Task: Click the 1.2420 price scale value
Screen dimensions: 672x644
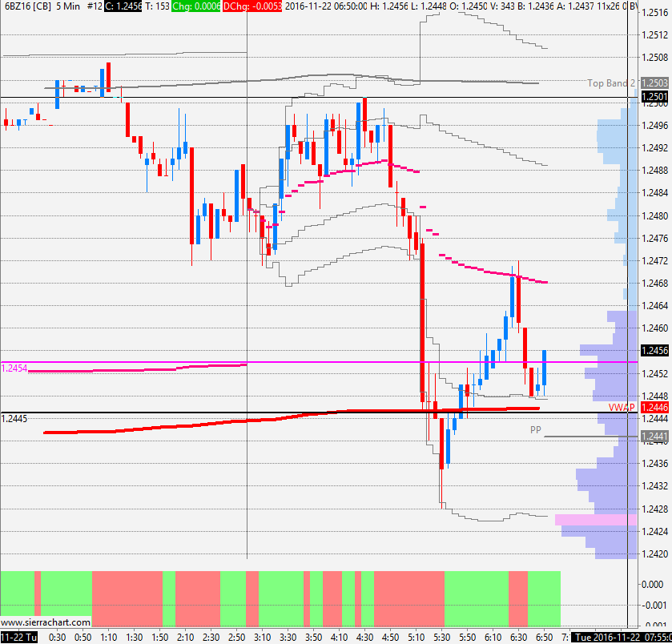Action: coord(655,553)
